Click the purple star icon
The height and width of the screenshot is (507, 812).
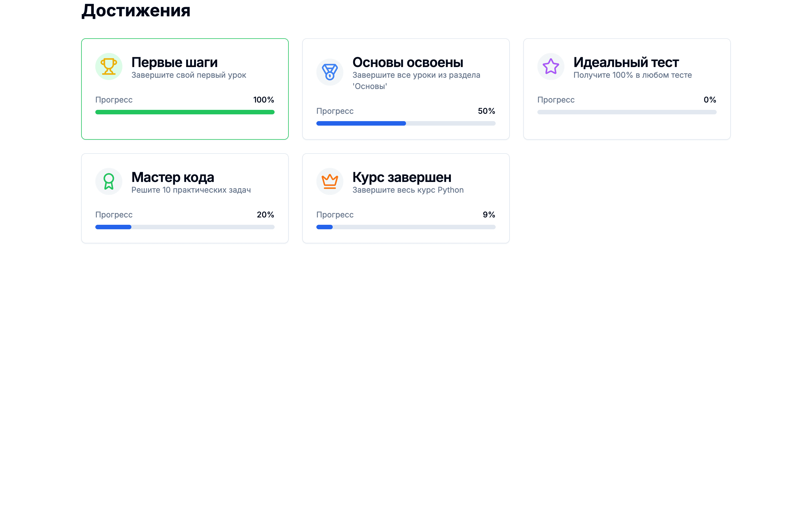(551, 66)
